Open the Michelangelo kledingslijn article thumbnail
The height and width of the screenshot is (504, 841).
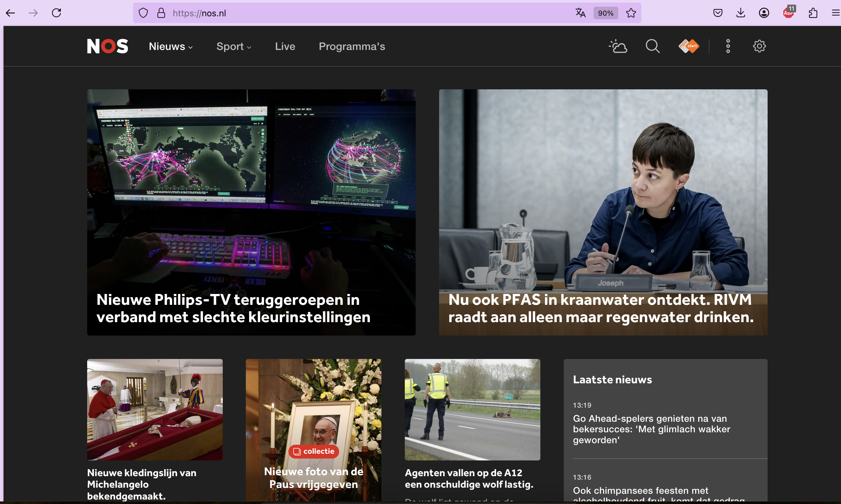point(155,410)
